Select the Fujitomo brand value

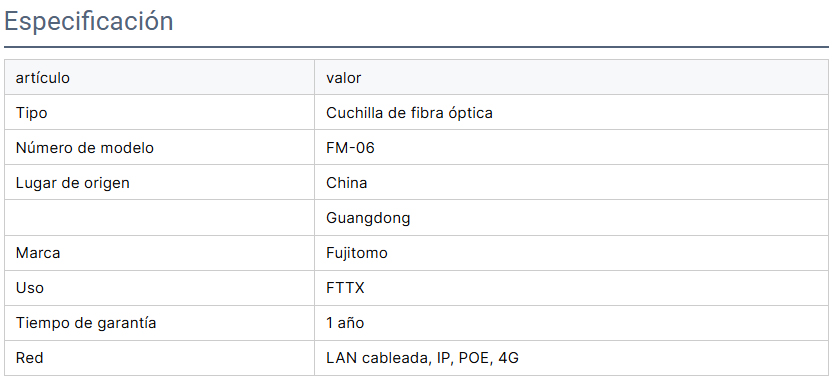coord(356,253)
